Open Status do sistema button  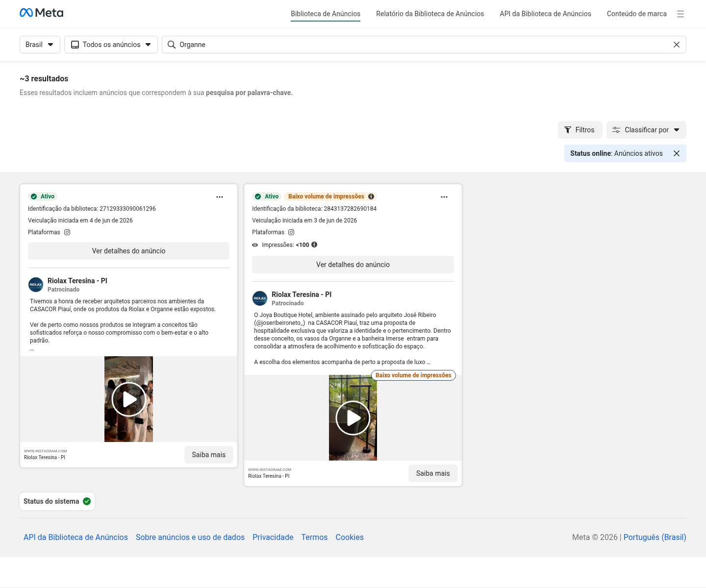pyautogui.click(x=57, y=501)
